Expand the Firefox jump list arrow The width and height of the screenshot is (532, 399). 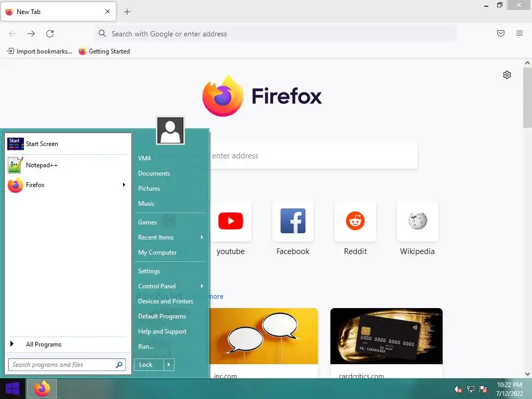(124, 185)
